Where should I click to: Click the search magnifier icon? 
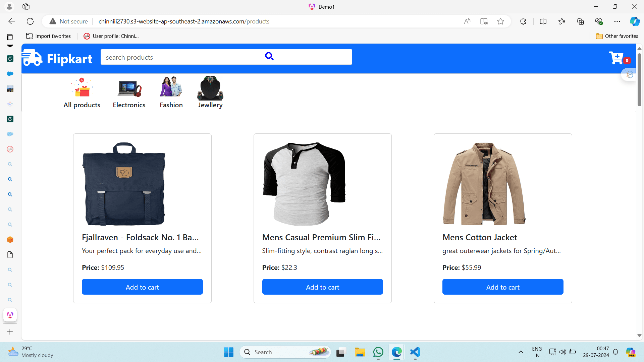pyautogui.click(x=269, y=56)
